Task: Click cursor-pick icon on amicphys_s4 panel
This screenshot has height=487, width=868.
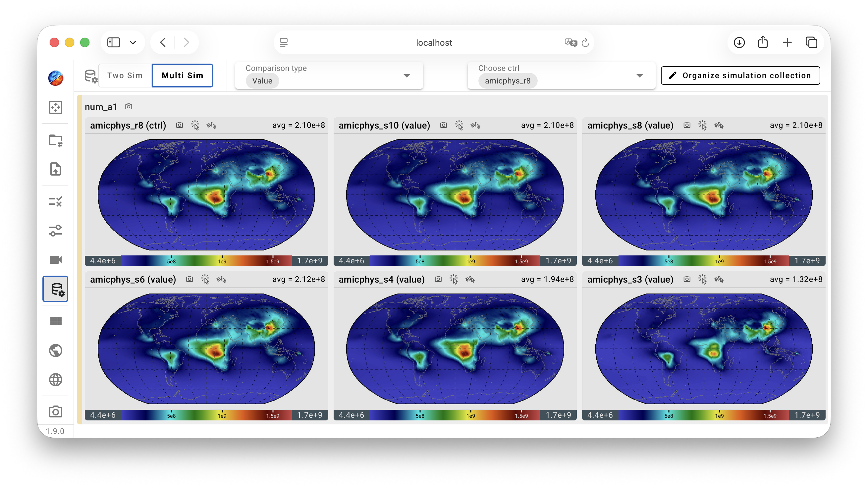Action: coord(454,279)
